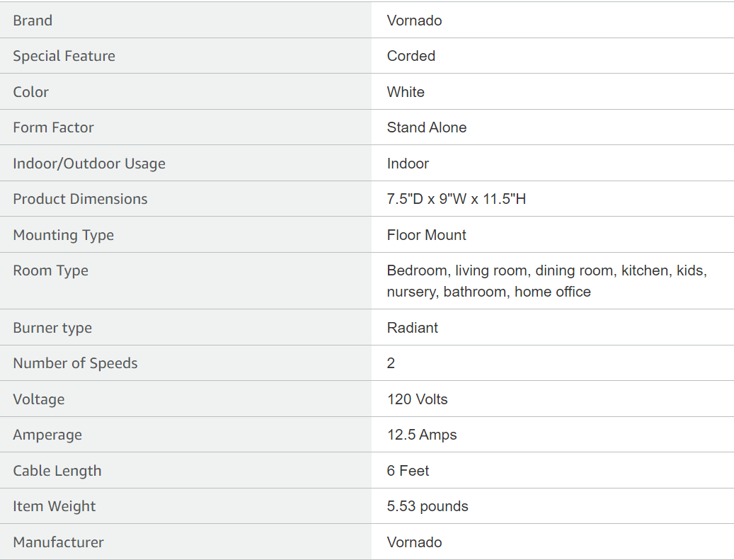Select the Floor Mount value

pyautogui.click(x=426, y=235)
